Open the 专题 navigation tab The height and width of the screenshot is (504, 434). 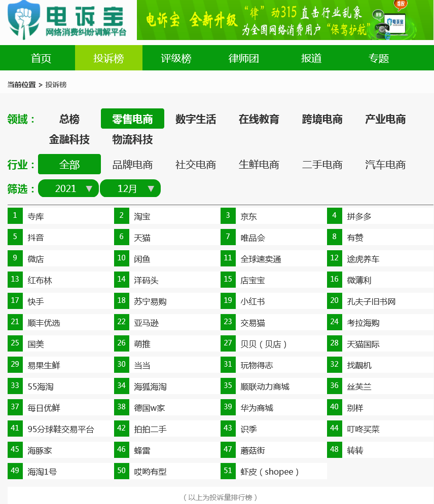(379, 58)
